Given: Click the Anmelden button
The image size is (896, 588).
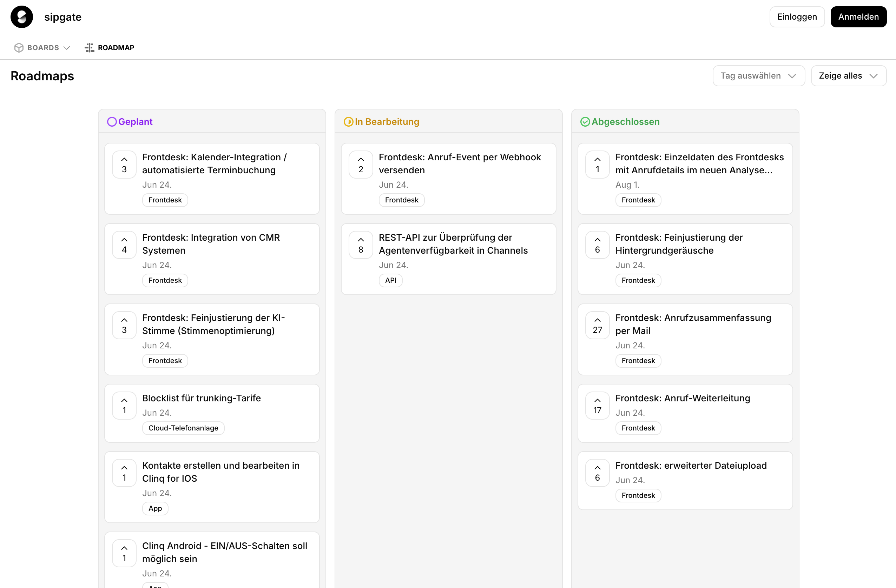Looking at the screenshot, I should pyautogui.click(x=858, y=17).
